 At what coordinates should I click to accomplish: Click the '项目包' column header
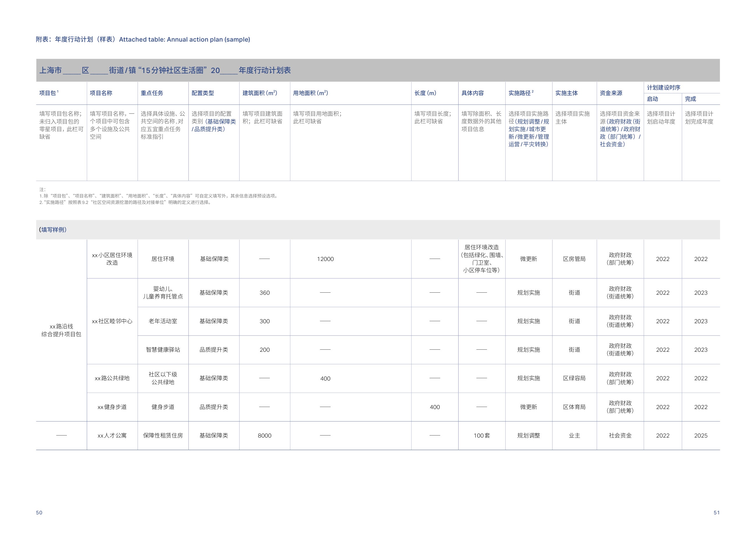(49, 93)
